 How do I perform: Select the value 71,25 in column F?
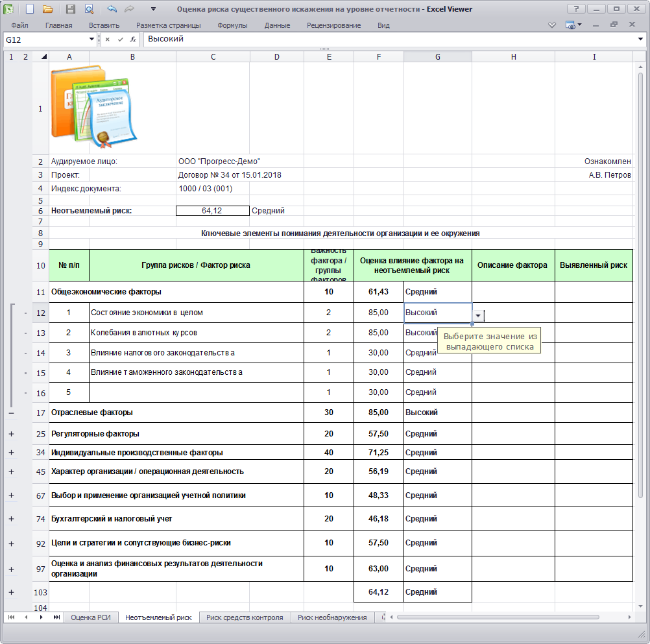coord(378,453)
